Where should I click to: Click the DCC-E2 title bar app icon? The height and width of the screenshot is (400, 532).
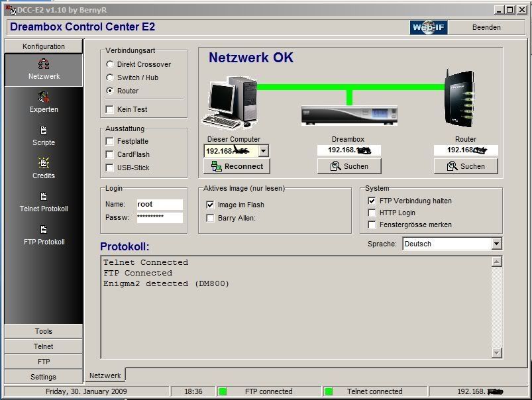[11, 10]
